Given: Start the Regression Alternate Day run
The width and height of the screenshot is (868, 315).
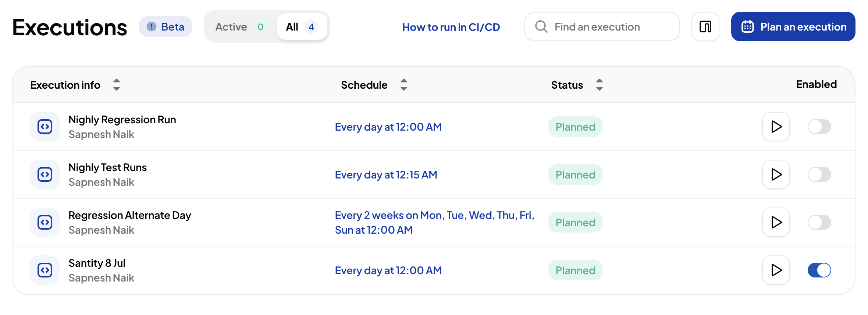Looking at the screenshot, I should pos(776,222).
